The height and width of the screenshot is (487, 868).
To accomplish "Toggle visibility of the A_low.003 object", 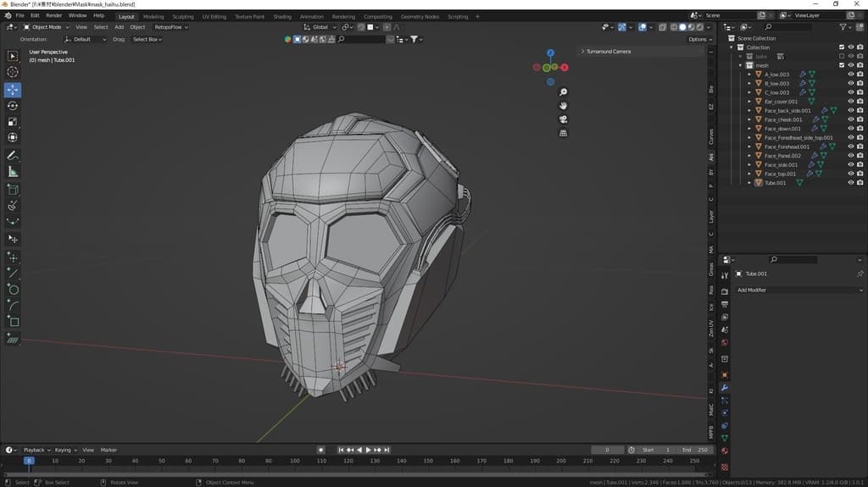I will coord(850,75).
